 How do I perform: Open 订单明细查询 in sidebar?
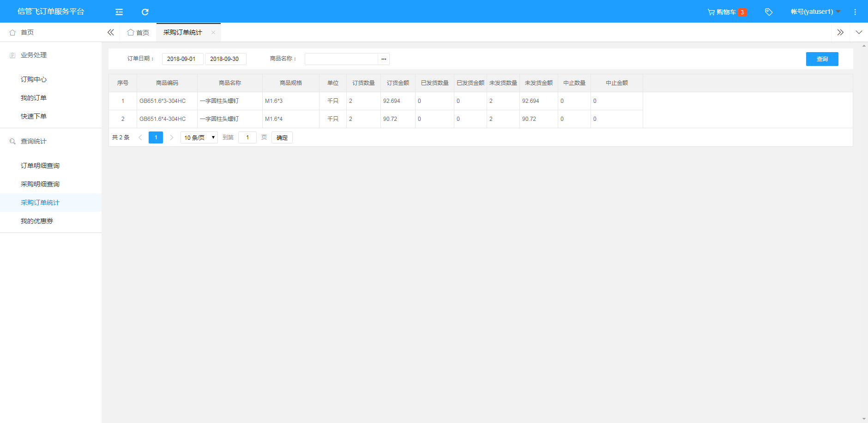pyautogui.click(x=40, y=166)
